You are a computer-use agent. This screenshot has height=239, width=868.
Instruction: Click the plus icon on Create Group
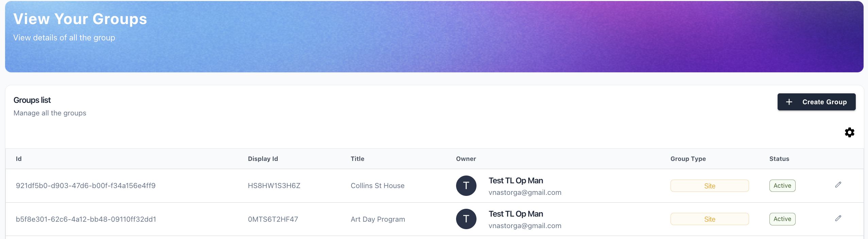click(789, 102)
